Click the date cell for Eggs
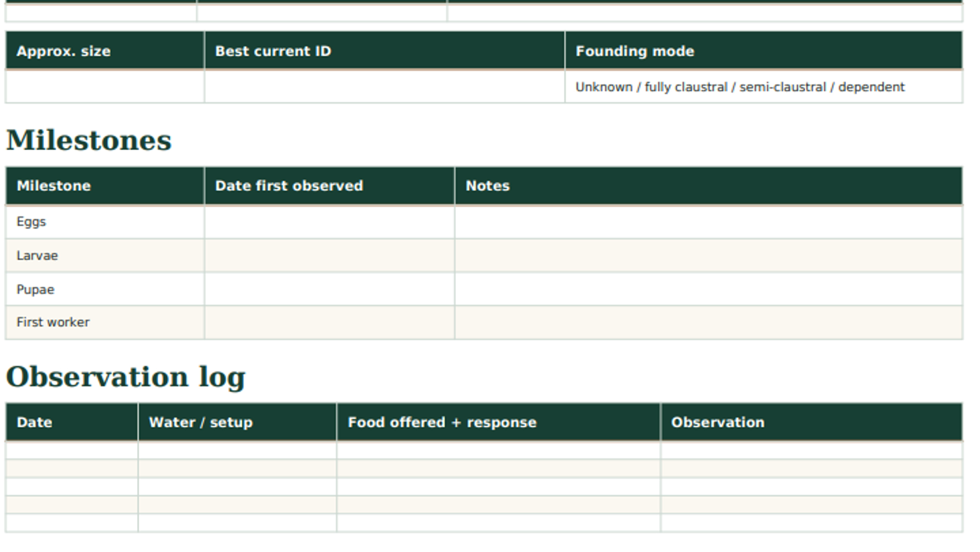980x552 pixels. coord(330,222)
